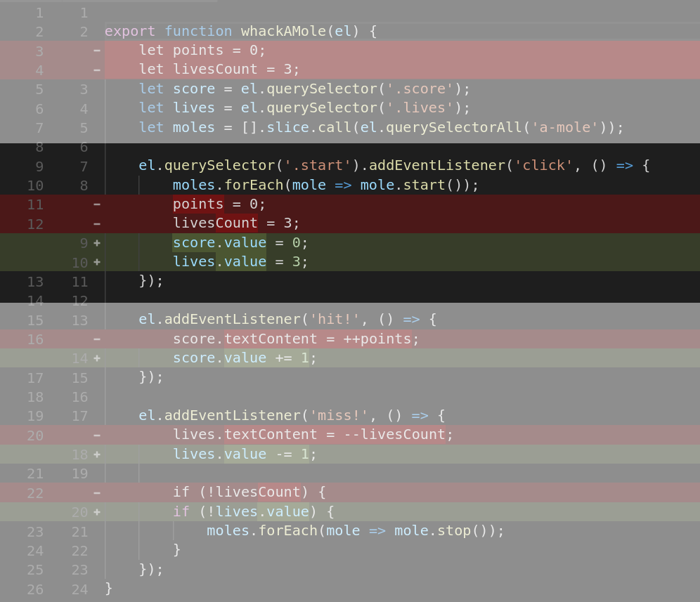Click the 'function' keyword on line 2
Image resolution: width=700 pixels, height=602 pixels.
click(x=198, y=31)
